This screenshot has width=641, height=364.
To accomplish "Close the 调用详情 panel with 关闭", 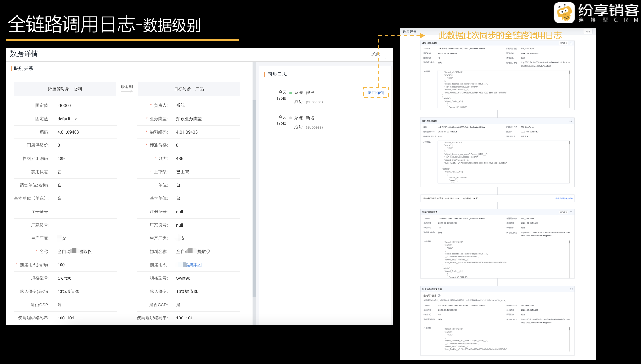I will tap(588, 31).
